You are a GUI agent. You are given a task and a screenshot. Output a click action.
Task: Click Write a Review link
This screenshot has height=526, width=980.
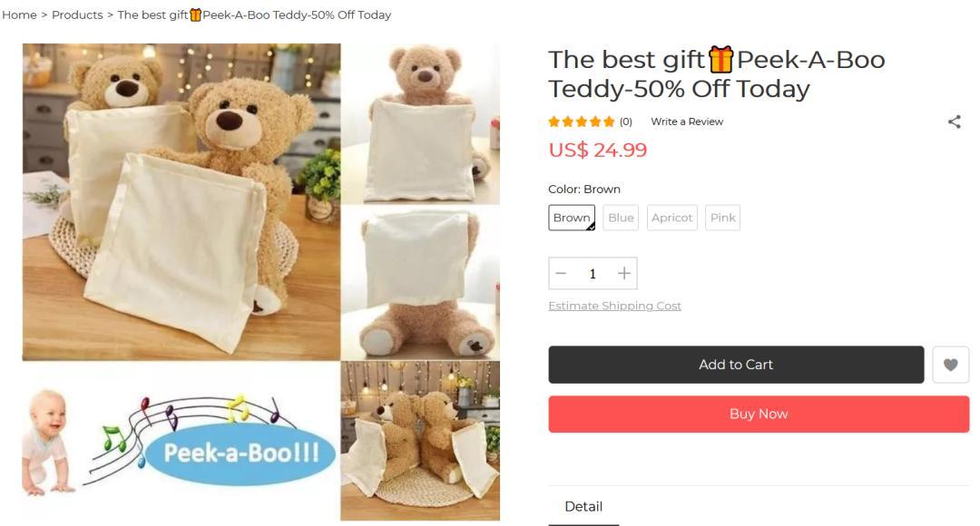pos(686,122)
